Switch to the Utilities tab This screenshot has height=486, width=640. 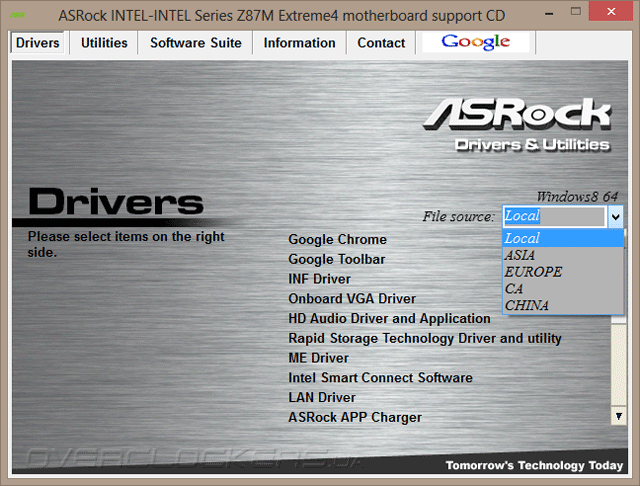click(x=104, y=43)
